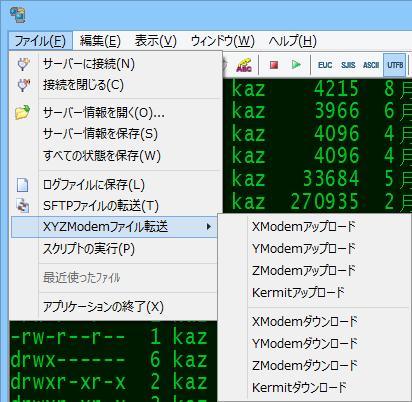This screenshot has height=402, width=412.
Task: Select ASCII encoding in toolbar
Action: click(x=371, y=65)
